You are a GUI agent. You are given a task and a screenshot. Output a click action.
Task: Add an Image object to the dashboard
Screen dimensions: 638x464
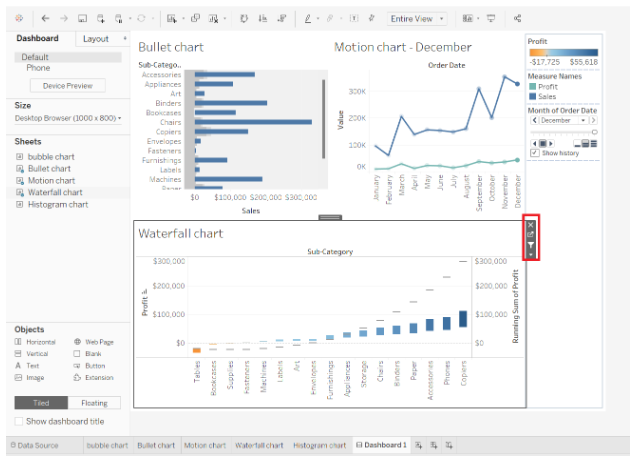coord(32,378)
